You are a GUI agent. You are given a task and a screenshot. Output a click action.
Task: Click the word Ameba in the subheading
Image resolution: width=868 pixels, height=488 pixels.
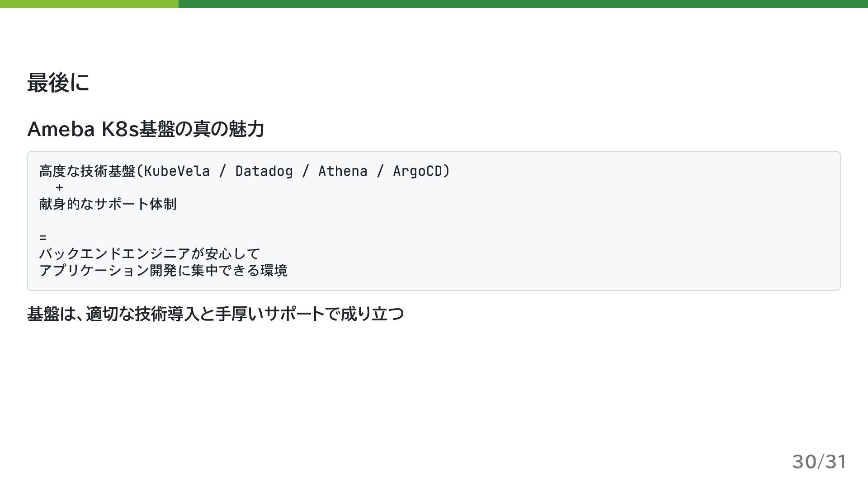61,129
